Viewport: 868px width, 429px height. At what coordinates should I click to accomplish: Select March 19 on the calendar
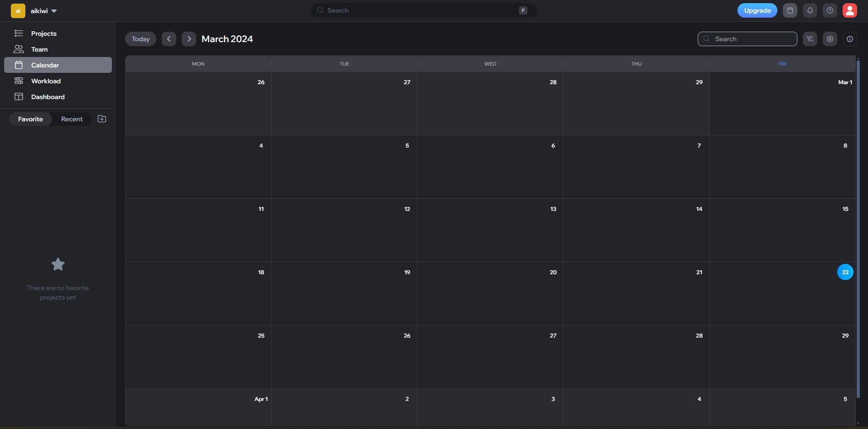coord(344,294)
